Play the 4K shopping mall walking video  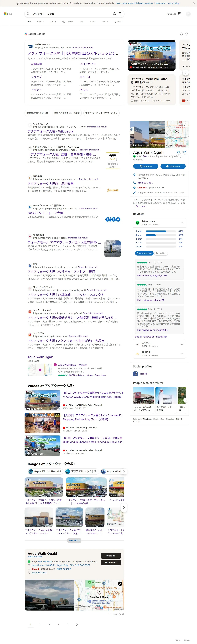click(x=42, y=423)
